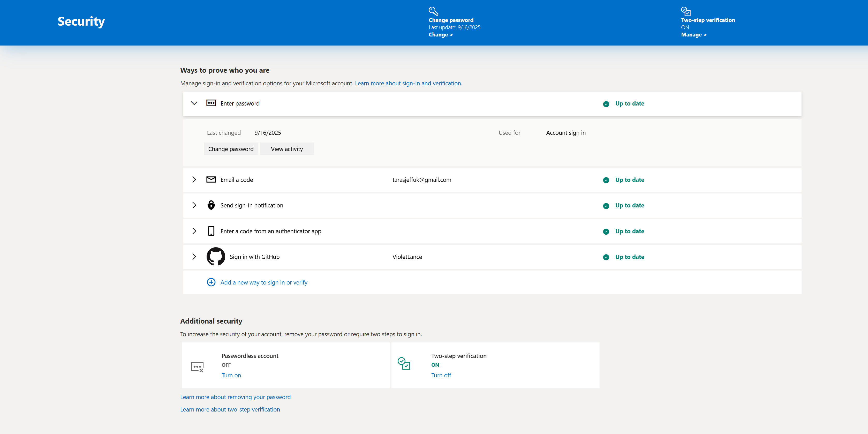Image resolution: width=868 pixels, height=434 pixels.
Task: Turn on Passwordless account
Action: (231, 375)
